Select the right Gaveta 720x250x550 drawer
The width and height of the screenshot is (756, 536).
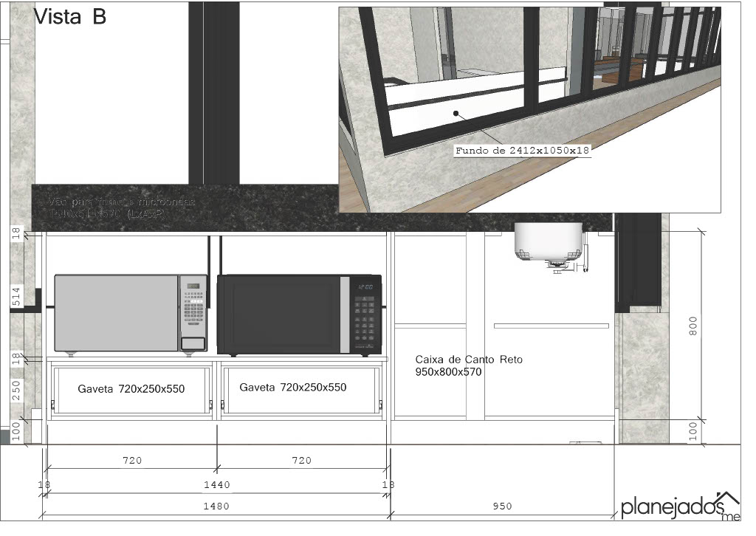[293, 388]
